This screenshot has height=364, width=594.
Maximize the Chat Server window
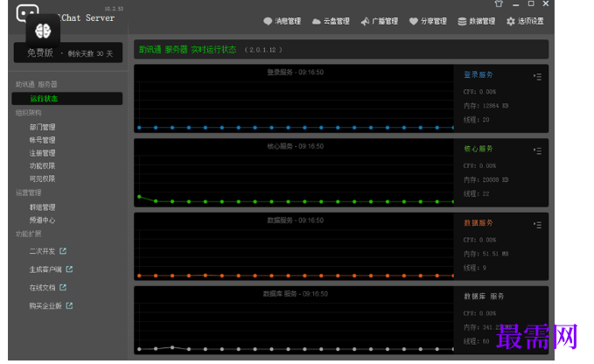531,3
